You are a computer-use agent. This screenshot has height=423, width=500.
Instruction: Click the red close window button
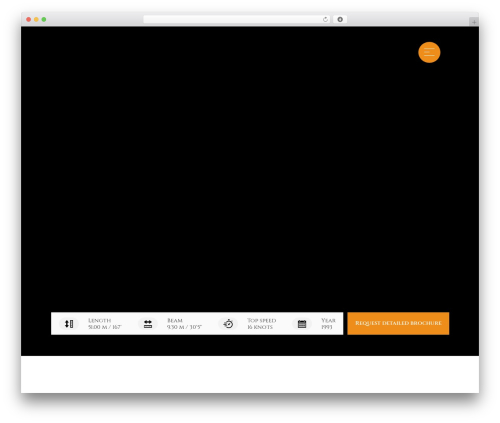click(x=29, y=19)
